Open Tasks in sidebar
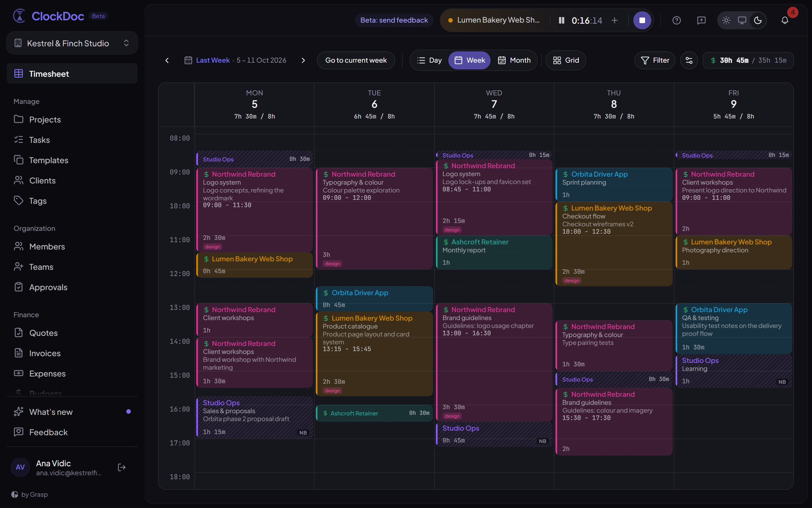Image resolution: width=812 pixels, height=508 pixels. 72,140
